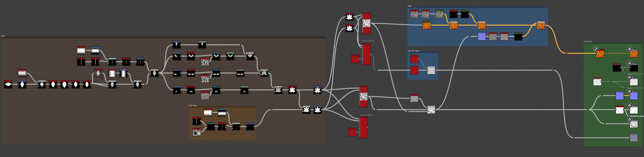Select the multiple vertical lines node with blue header
The width and height of the screenshot is (644, 157).
(140, 62)
